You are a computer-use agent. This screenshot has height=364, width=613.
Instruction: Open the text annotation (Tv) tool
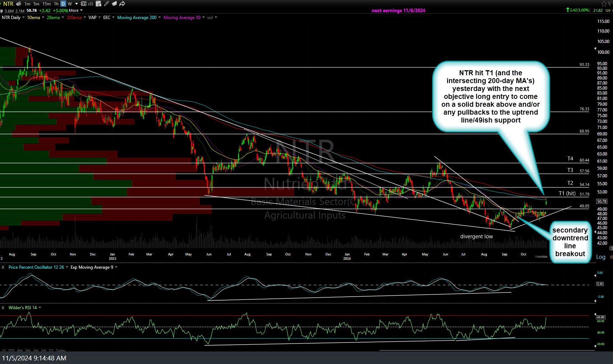tap(84, 4)
